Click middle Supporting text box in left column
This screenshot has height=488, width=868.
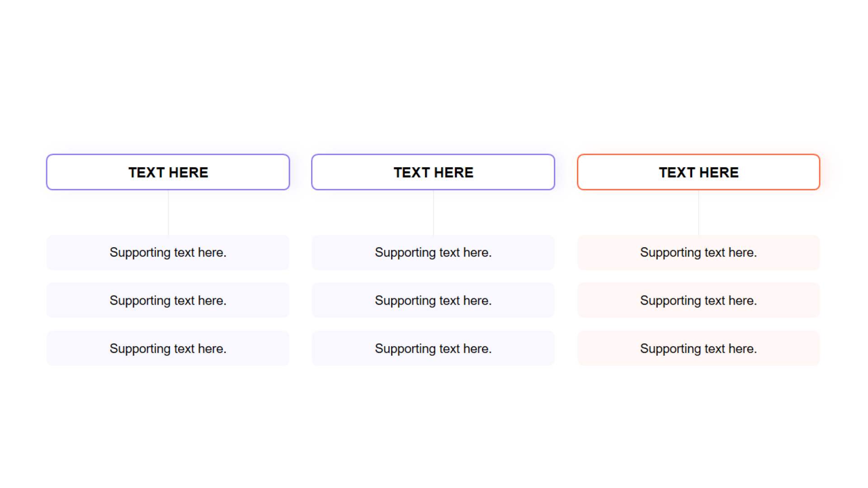tap(168, 300)
